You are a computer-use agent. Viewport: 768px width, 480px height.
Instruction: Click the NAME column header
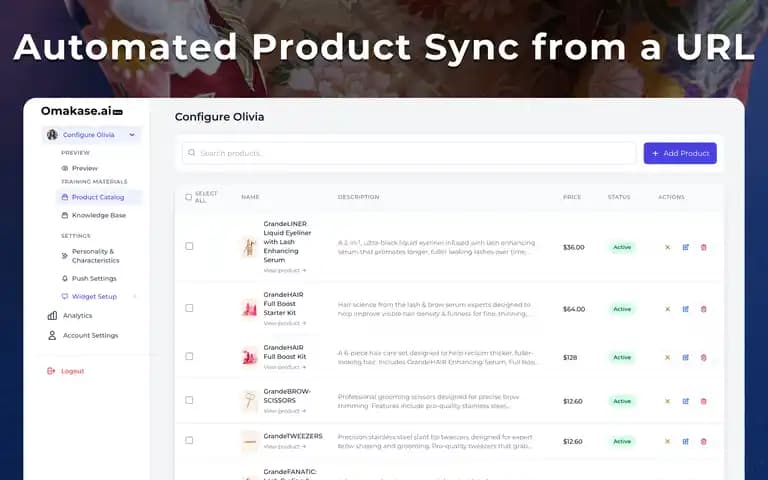[250, 197]
